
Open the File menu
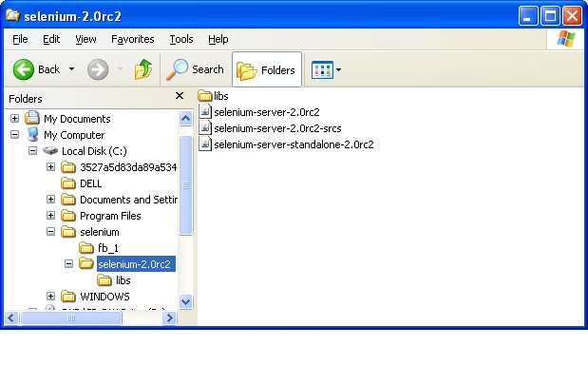click(x=20, y=39)
